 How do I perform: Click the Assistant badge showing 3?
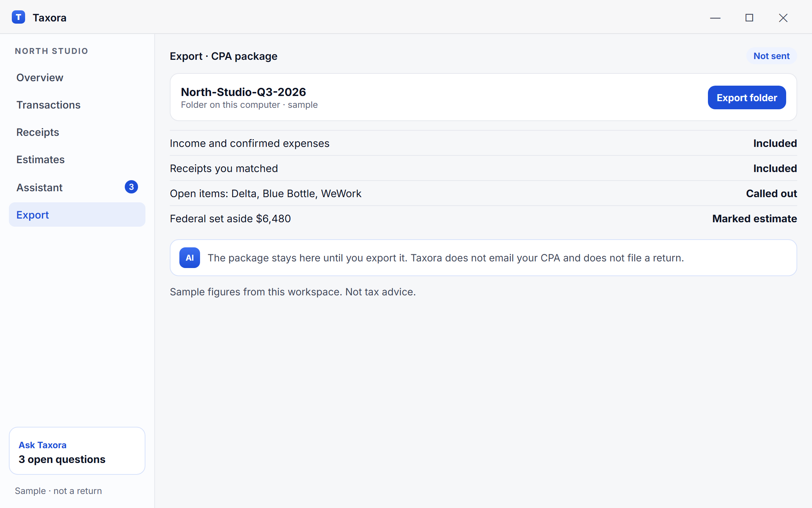pyautogui.click(x=131, y=187)
